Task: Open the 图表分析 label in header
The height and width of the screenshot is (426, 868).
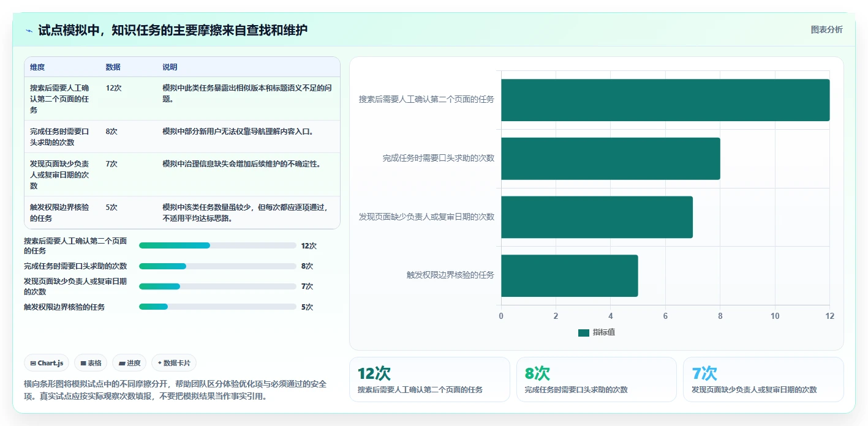Action: click(826, 29)
